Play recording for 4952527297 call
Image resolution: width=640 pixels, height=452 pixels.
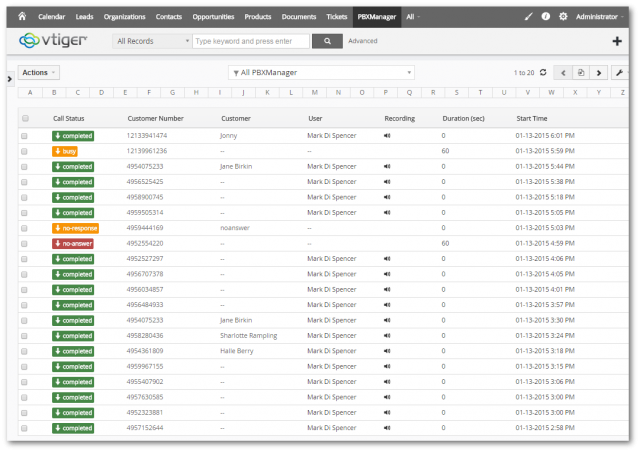pyautogui.click(x=387, y=259)
